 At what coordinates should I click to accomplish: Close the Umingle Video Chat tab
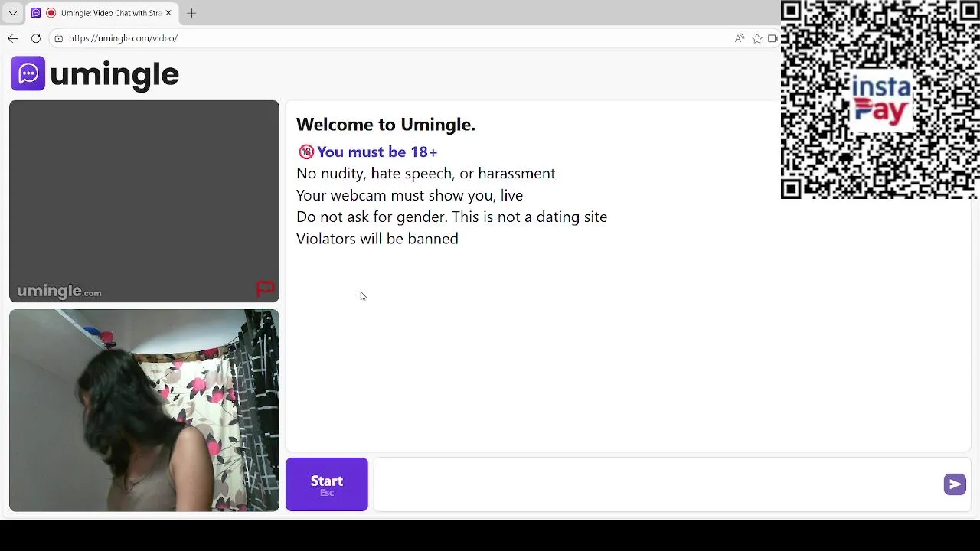pyautogui.click(x=168, y=13)
